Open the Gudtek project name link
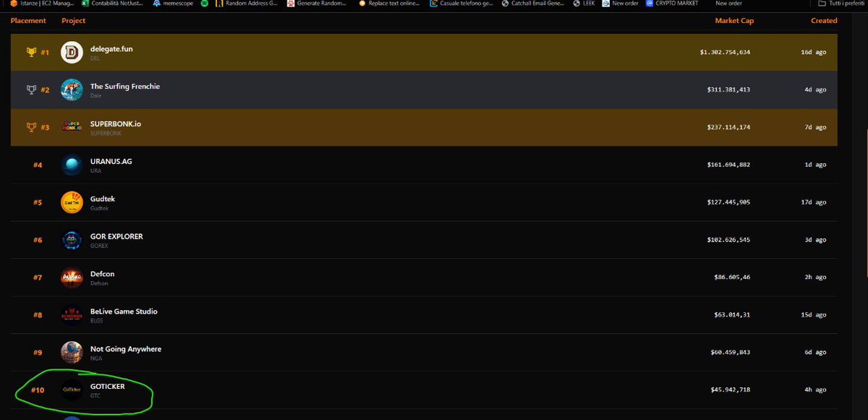Screen dimensions: 868x420 pyautogui.click(x=103, y=199)
